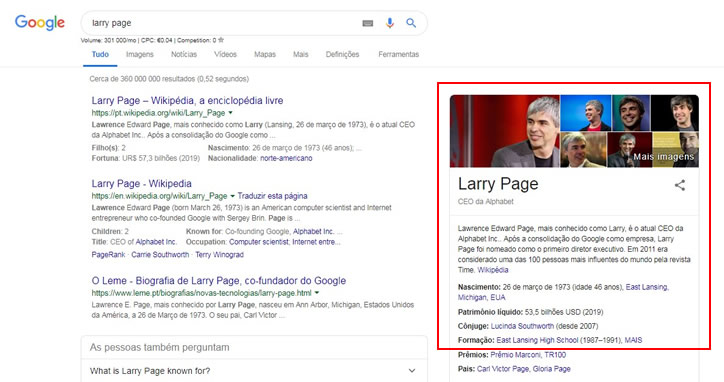Viewport: 724px width, 382px height.
Task: Click Patrimônio líquido 53,5 bilhões USD text
Action: pos(530,312)
